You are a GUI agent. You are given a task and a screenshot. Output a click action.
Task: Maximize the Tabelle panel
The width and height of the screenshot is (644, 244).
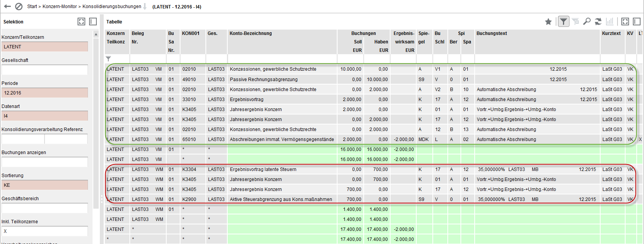(625, 22)
